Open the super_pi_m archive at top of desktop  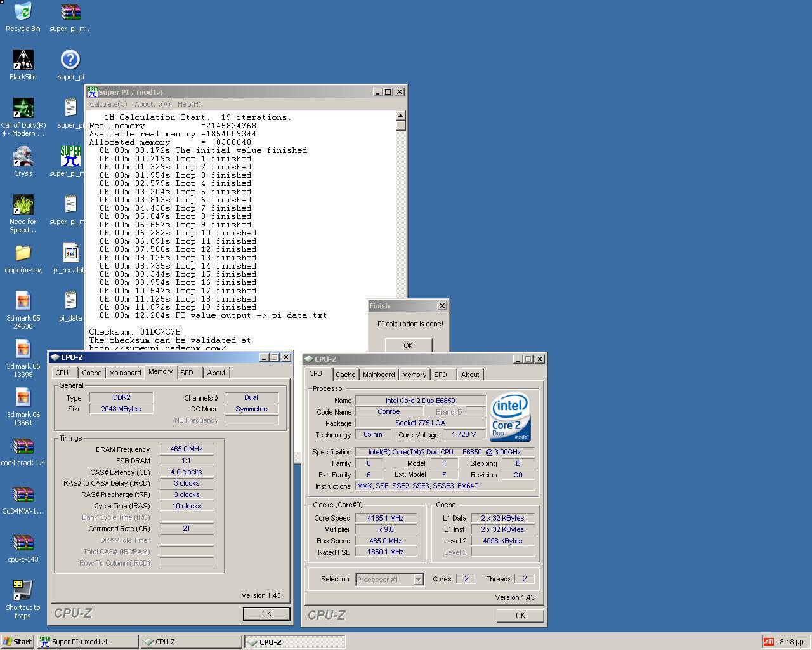click(x=70, y=13)
